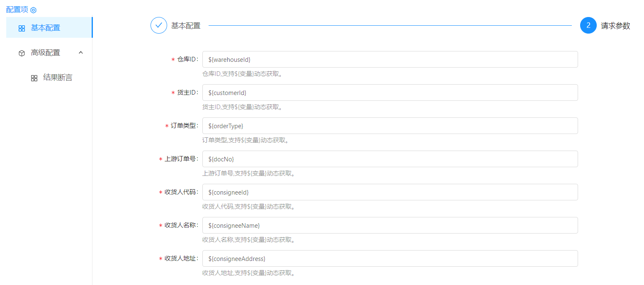Viewport: 644px width, 285px height.
Task: Collapse the 高级配置 submenu using its chevron
Action: pyautogui.click(x=81, y=53)
